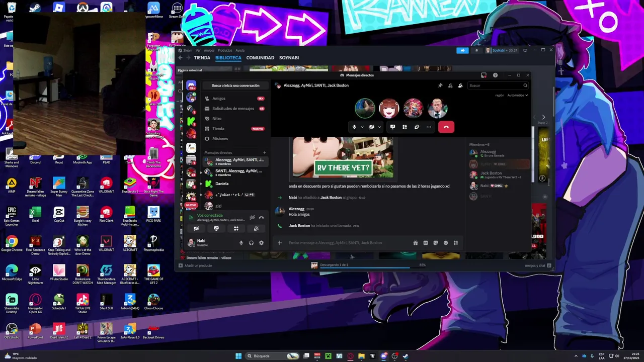Image resolution: width=644 pixels, height=362 pixels.
Task: Open Nitro in Discord sidebar
Action: coord(235,119)
